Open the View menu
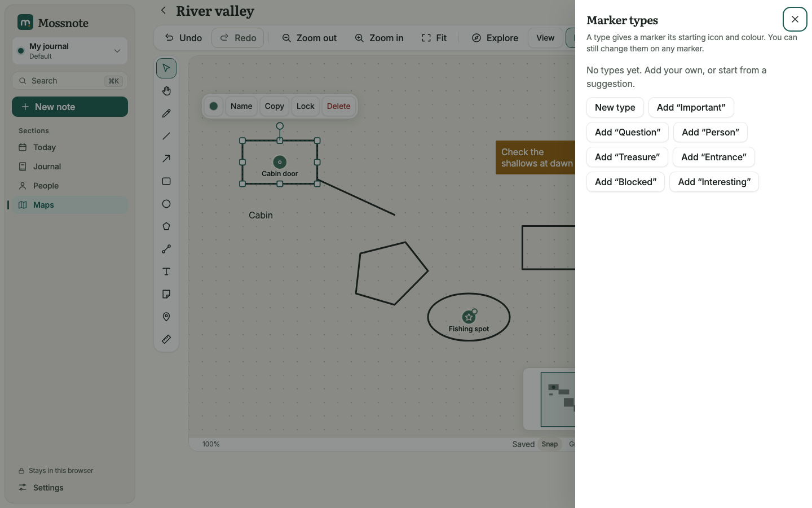 tap(545, 38)
